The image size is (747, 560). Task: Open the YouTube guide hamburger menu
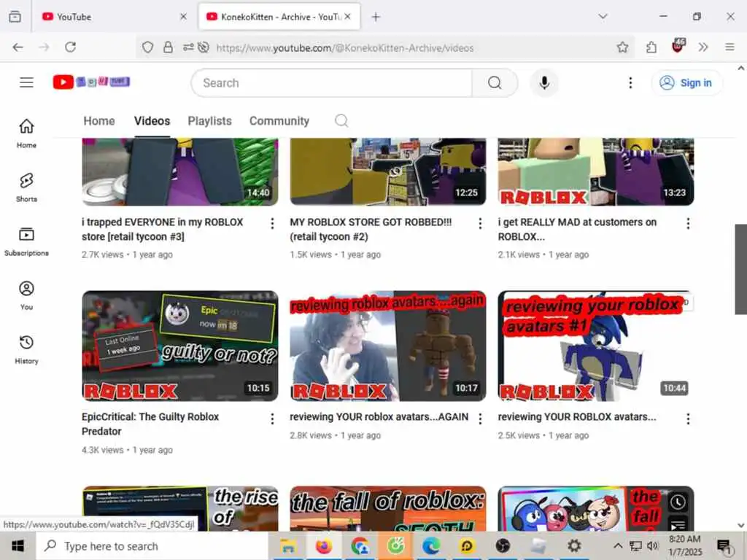(27, 82)
